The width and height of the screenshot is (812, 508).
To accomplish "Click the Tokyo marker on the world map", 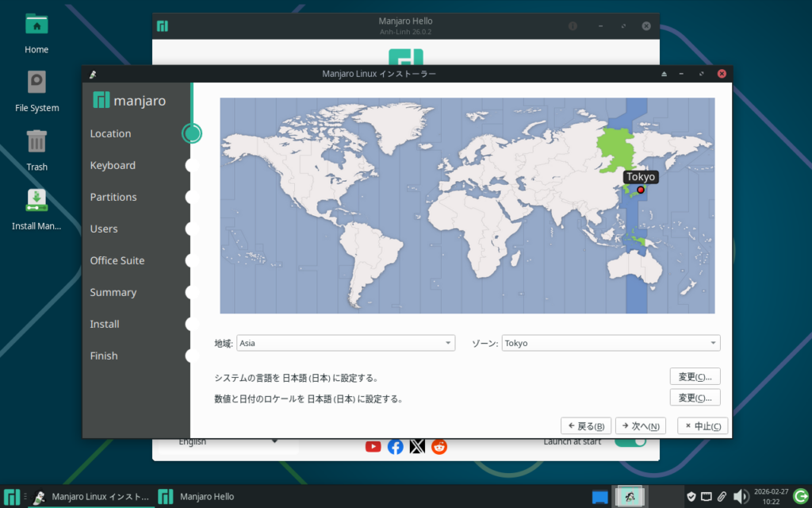I will pyautogui.click(x=641, y=190).
